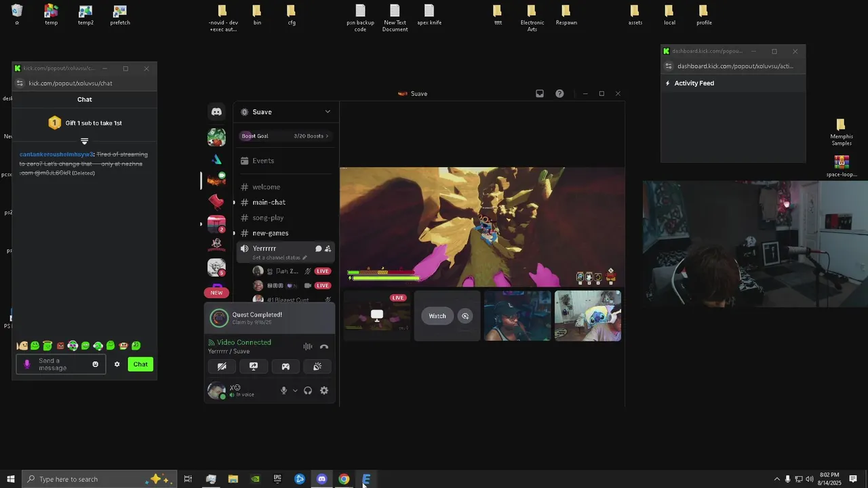
Task: Disconnect from the voice channel
Action: point(324,346)
